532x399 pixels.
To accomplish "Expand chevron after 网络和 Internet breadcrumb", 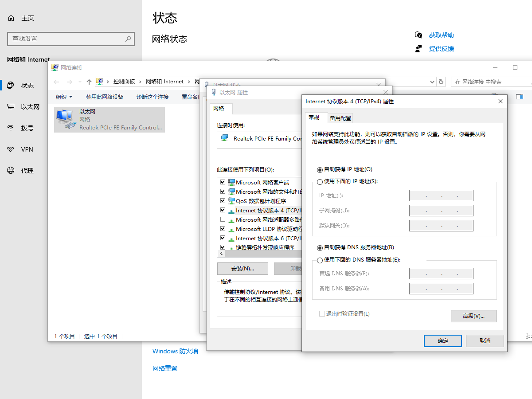I will (x=189, y=82).
